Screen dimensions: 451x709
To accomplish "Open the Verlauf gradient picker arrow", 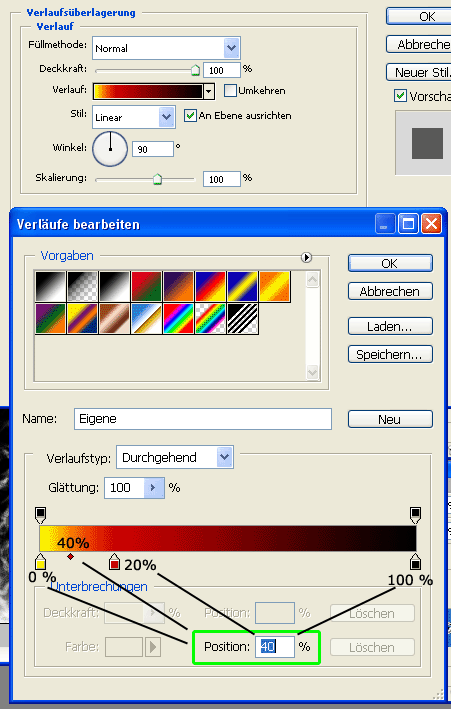I will pyautogui.click(x=209, y=91).
